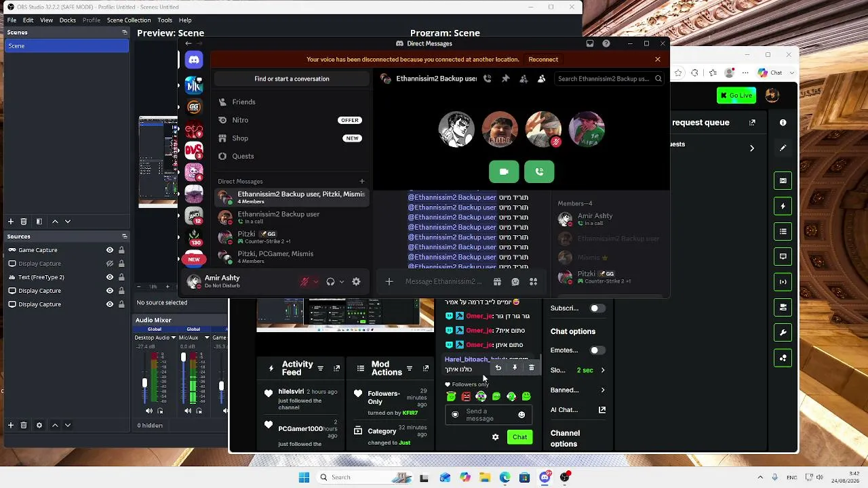The width and height of the screenshot is (868, 488).
Task: Open Discord emoji picker in message bar
Action: tap(515, 281)
